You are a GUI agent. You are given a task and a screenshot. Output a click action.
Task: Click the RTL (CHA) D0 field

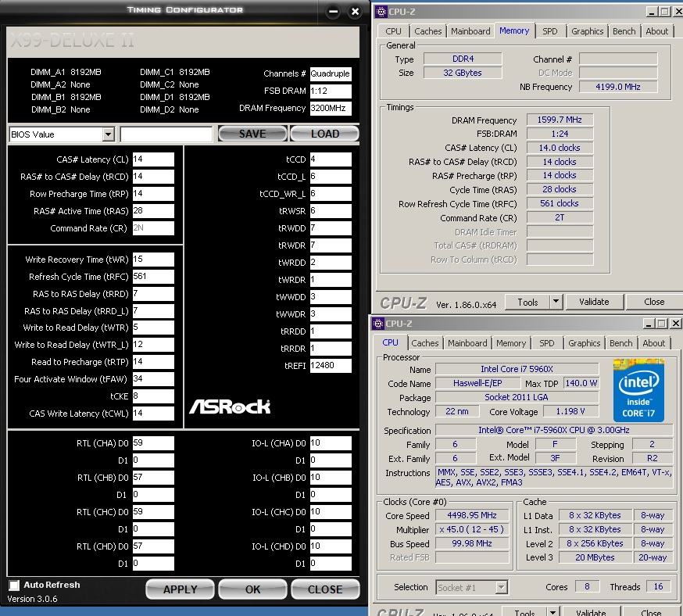[x=153, y=443]
